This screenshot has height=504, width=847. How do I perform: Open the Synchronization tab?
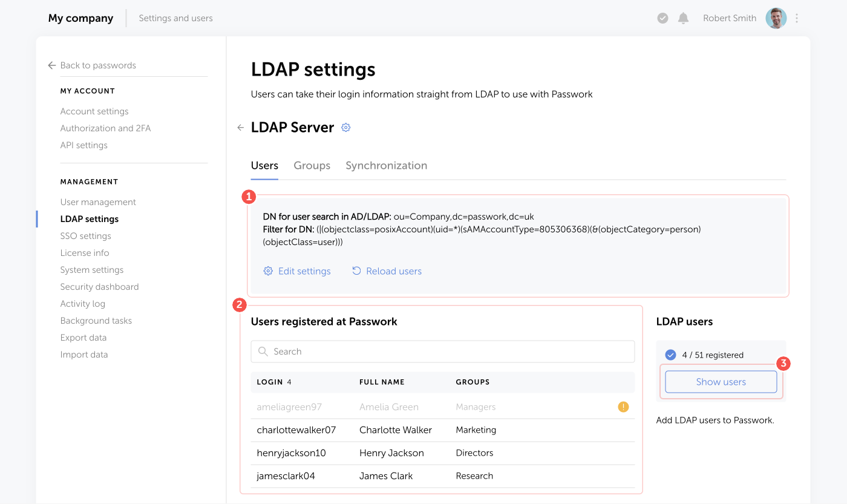(x=386, y=165)
